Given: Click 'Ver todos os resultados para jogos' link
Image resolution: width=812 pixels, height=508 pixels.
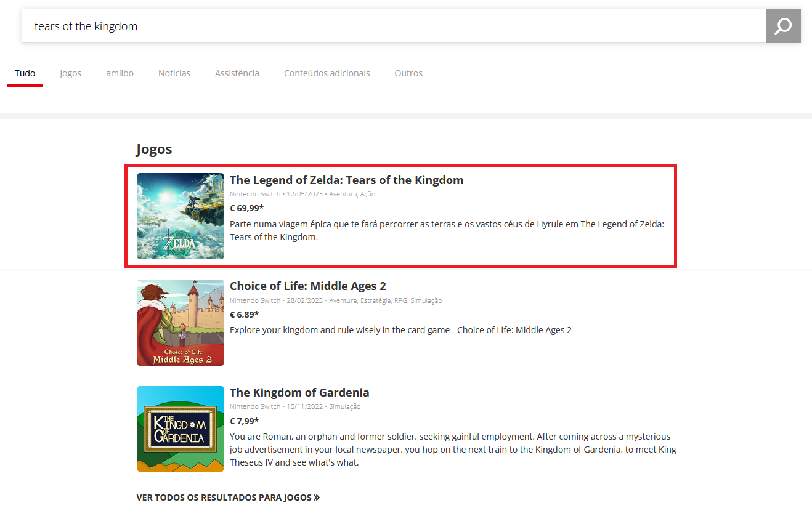Looking at the screenshot, I should (x=228, y=498).
